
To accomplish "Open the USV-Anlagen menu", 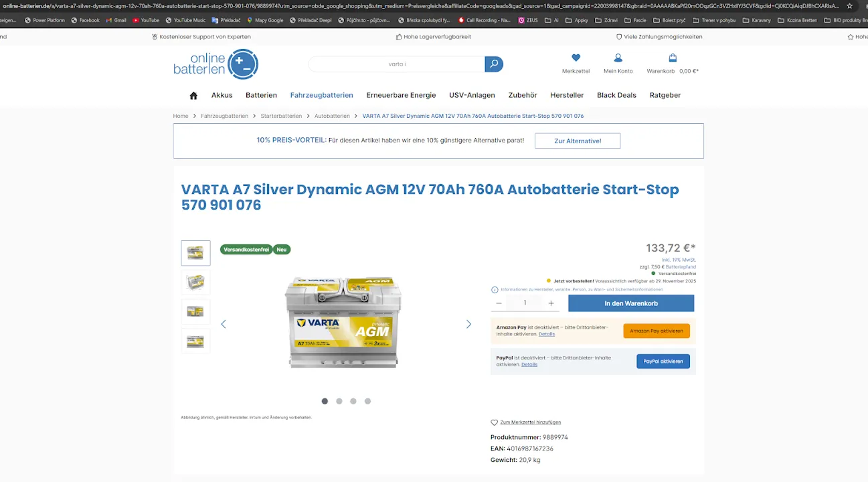I will click(x=472, y=95).
